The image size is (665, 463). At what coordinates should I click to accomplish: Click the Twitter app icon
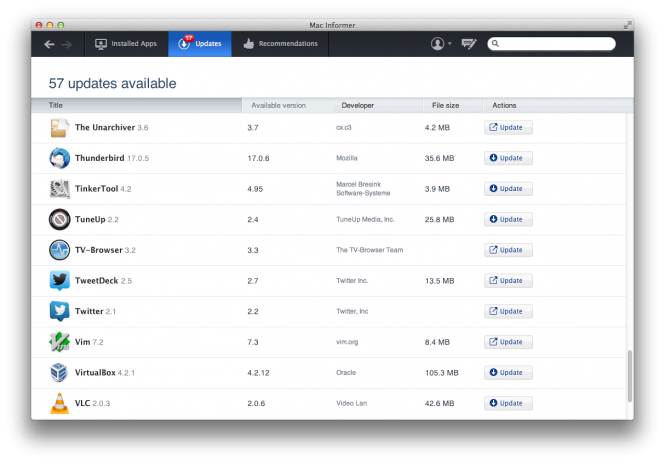tap(59, 311)
